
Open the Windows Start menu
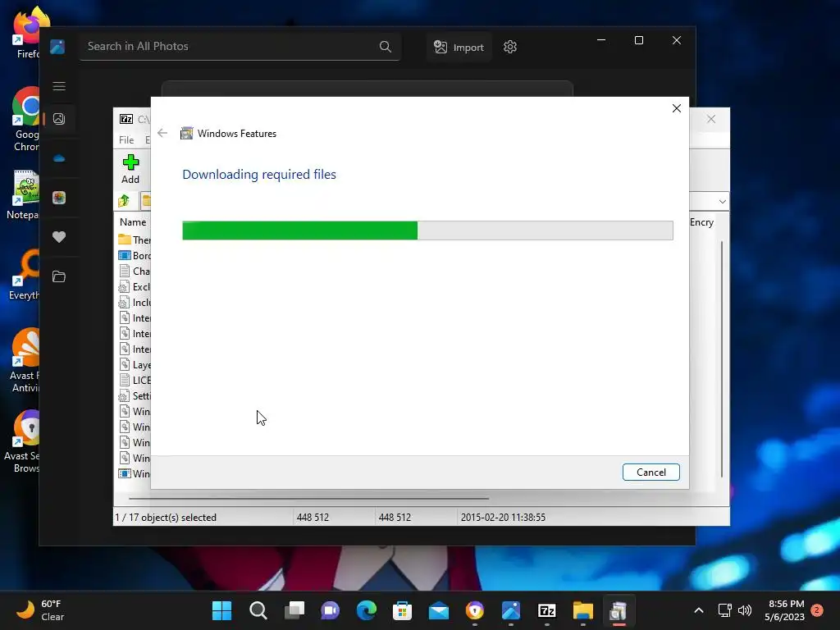[221, 610]
